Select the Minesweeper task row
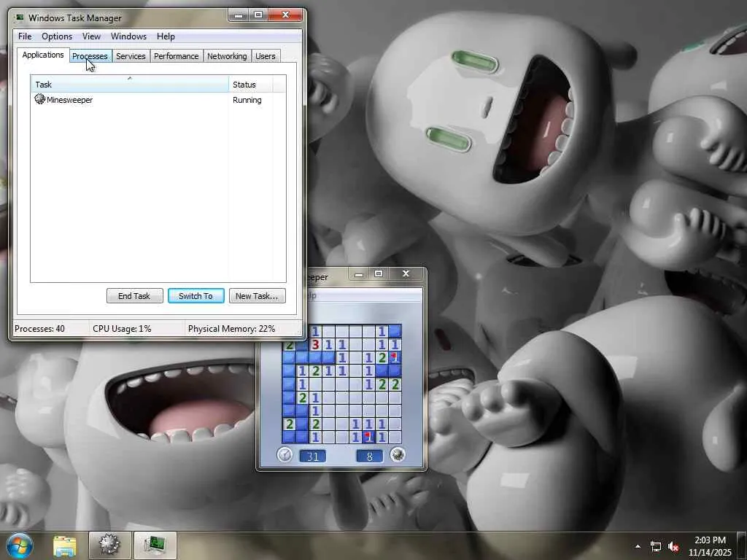 coord(158,99)
